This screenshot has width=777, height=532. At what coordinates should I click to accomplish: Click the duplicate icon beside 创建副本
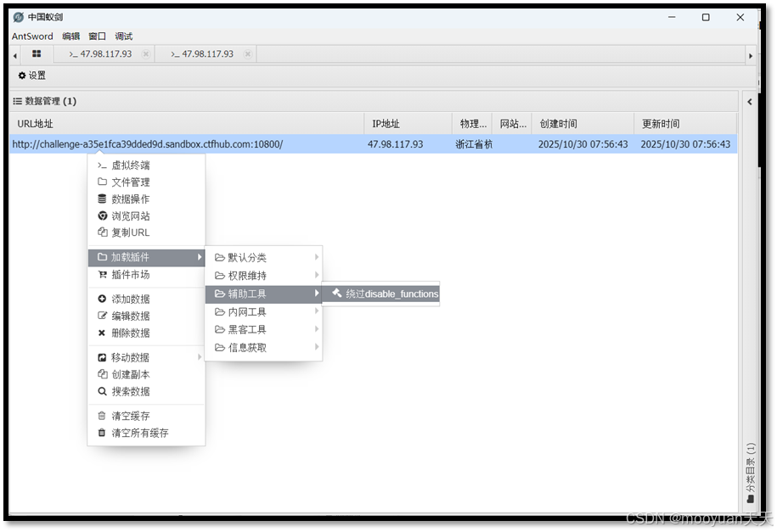click(x=102, y=374)
